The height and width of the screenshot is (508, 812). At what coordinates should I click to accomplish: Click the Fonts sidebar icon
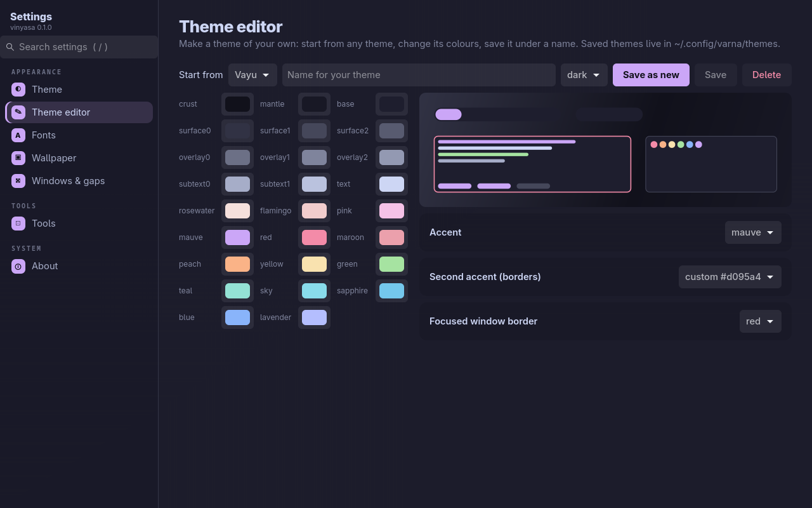tap(18, 135)
